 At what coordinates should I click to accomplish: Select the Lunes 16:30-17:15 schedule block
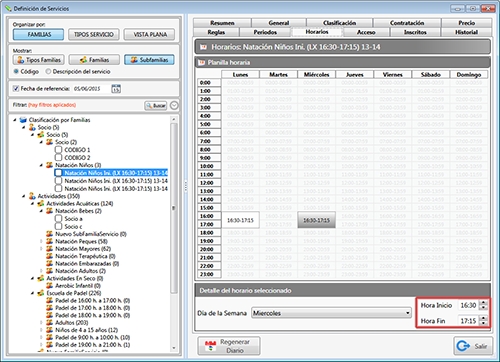(x=240, y=220)
